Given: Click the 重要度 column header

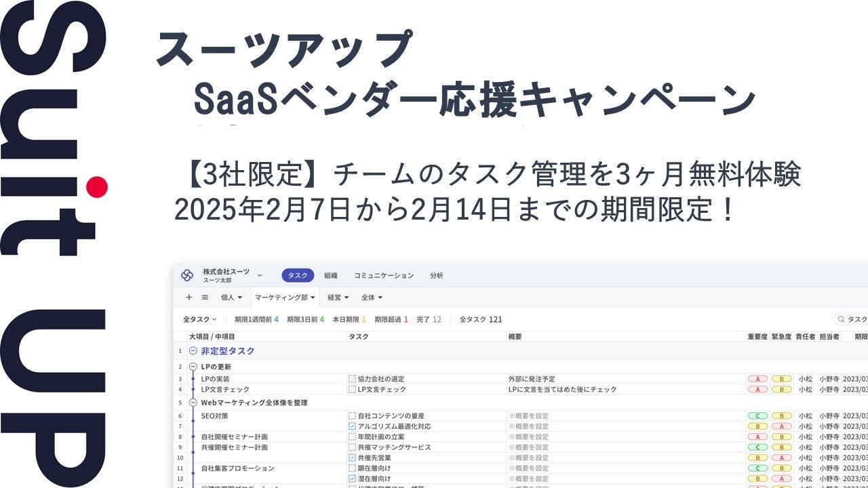Looking at the screenshot, I should click(x=757, y=336).
